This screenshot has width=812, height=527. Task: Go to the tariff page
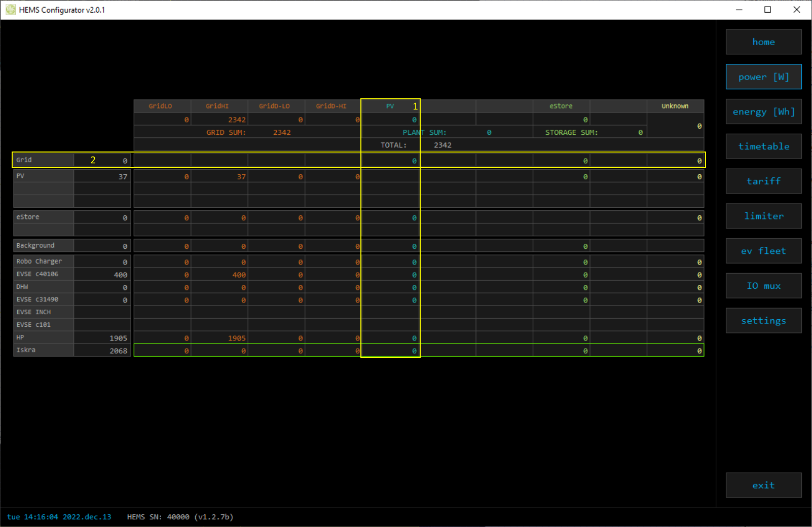(x=763, y=181)
